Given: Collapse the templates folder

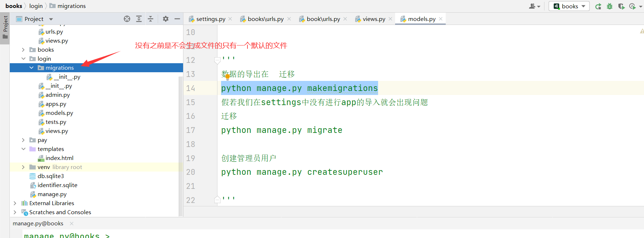Looking at the screenshot, I should (x=23, y=149).
